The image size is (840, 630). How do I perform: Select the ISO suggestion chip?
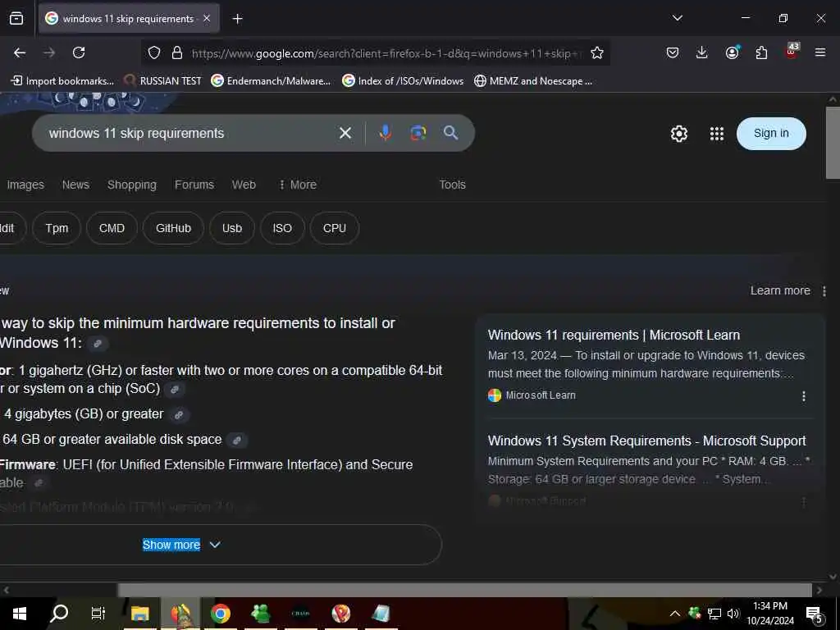click(282, 228)
